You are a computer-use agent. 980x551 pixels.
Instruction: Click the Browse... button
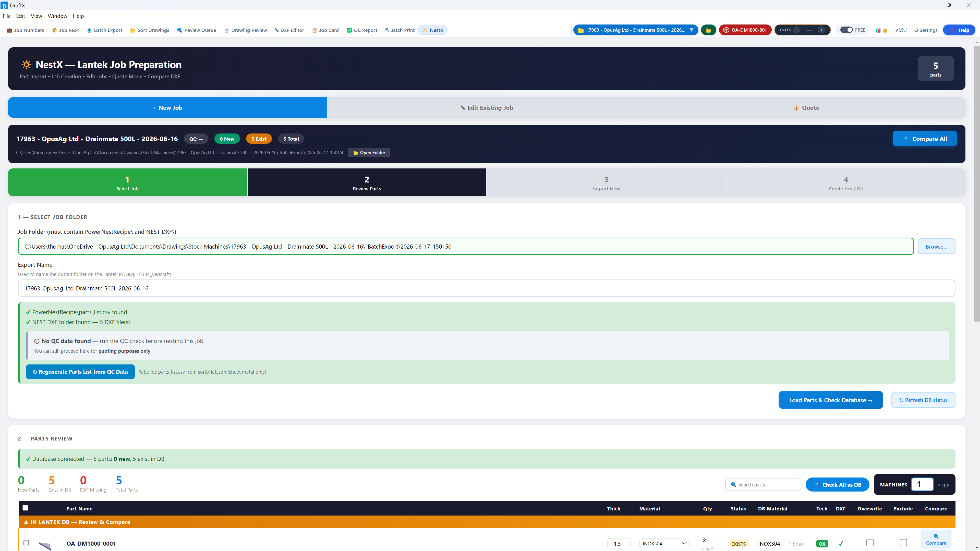point(936,247)
